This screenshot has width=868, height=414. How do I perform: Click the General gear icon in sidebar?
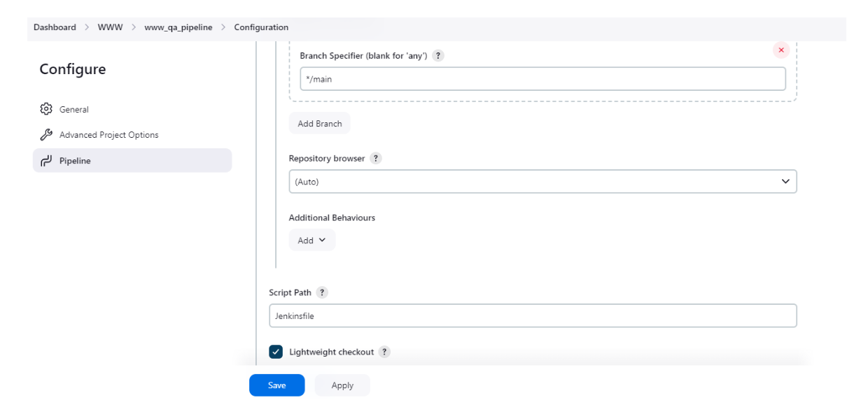pos(46,109)
